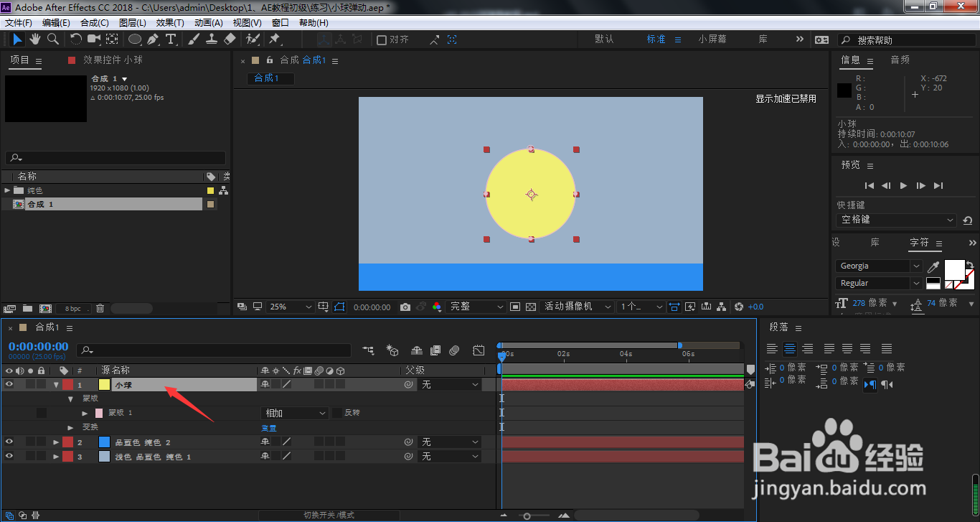Open the 效果(T) menu
Viewport: 980px width, 522px height.
[170, 22]
